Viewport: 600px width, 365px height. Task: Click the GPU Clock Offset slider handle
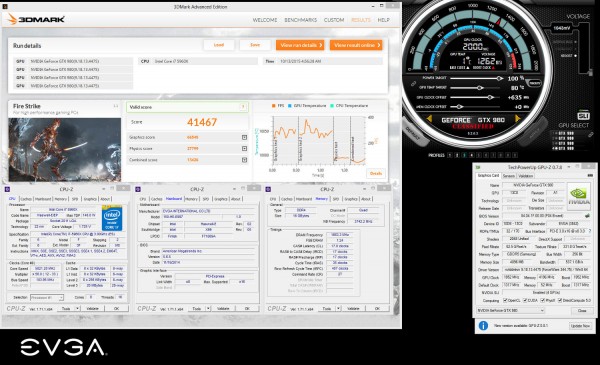[x=490, y=97]
